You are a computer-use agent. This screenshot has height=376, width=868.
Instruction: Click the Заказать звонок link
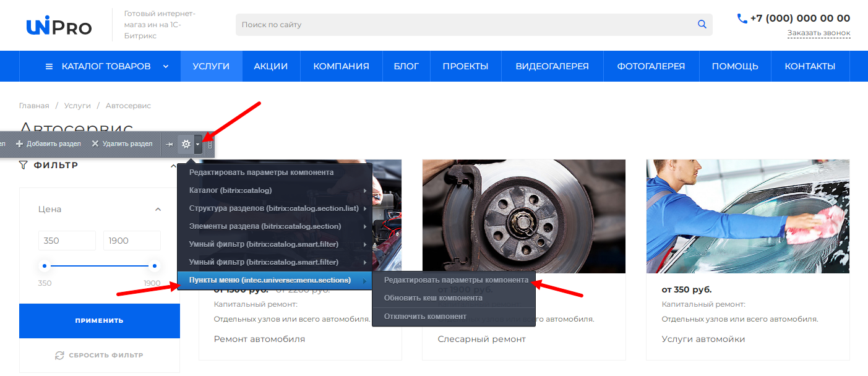tap(819, 33)
